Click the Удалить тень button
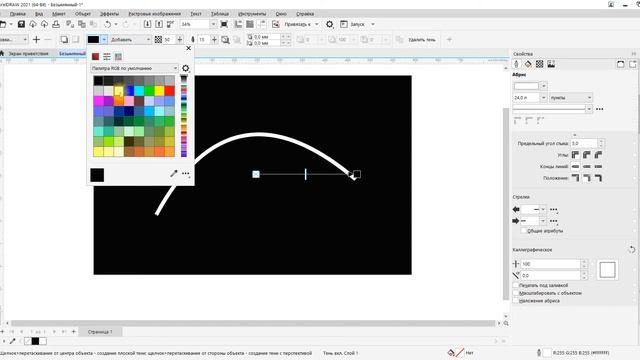Viewport: 640px width, 360px height. [x=422, y=40]
